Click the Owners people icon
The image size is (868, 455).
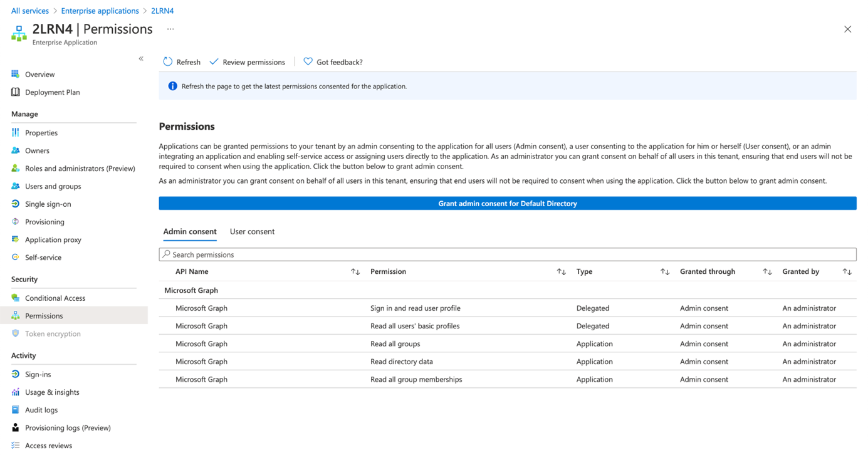tap(16, 150)
